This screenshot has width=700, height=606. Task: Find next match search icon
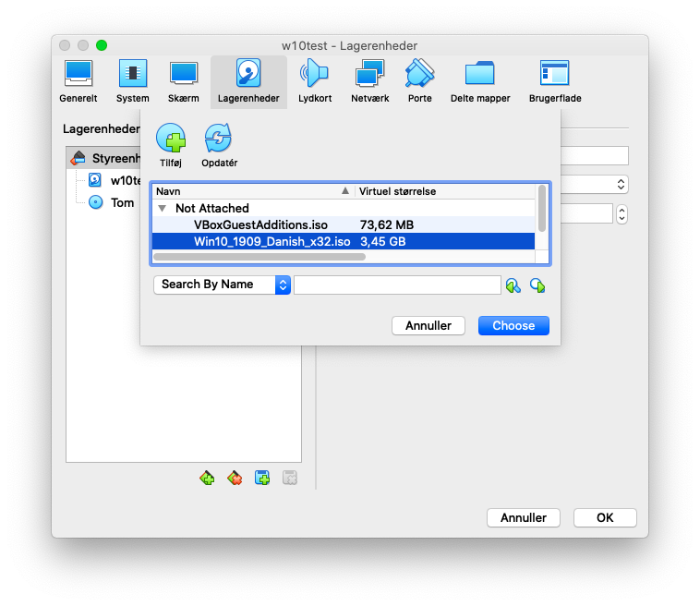point(537,285)
